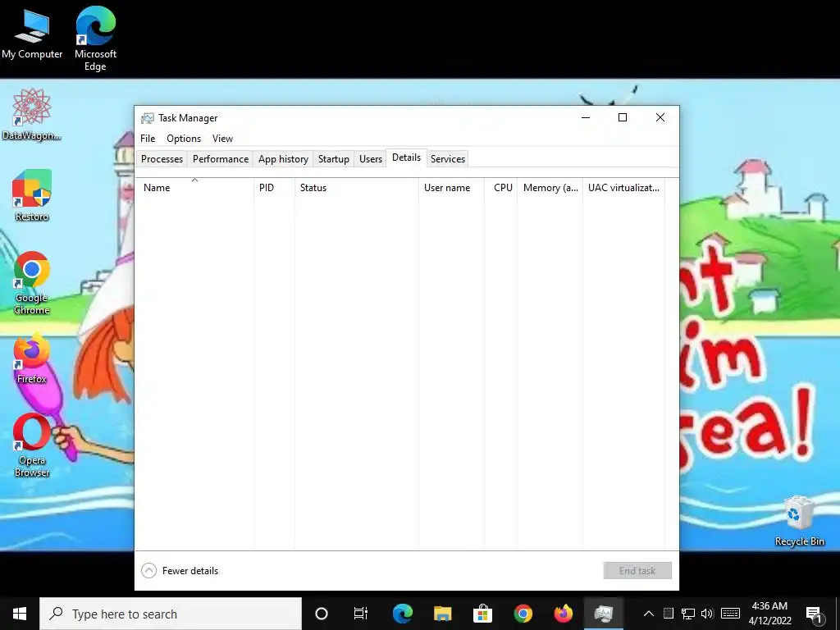Viewport: 840px width, 630px height.
Task: Sort by the Status column header
Action: [x=357, y=188]
